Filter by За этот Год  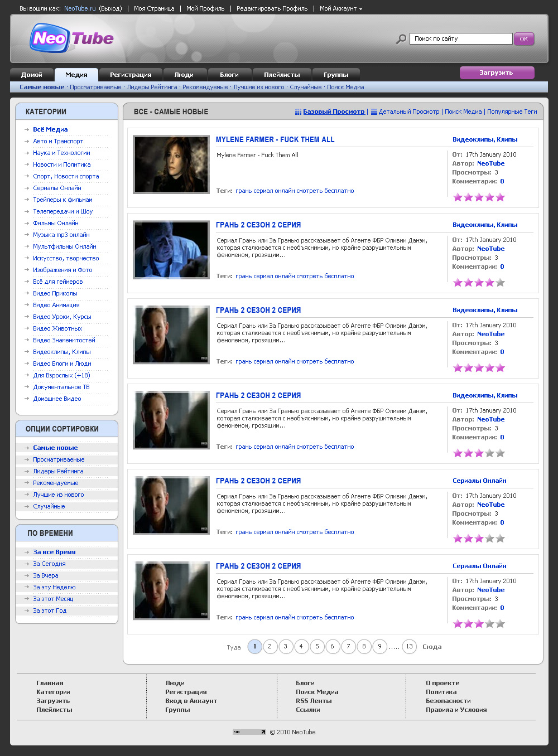click(x=50, y=610)
